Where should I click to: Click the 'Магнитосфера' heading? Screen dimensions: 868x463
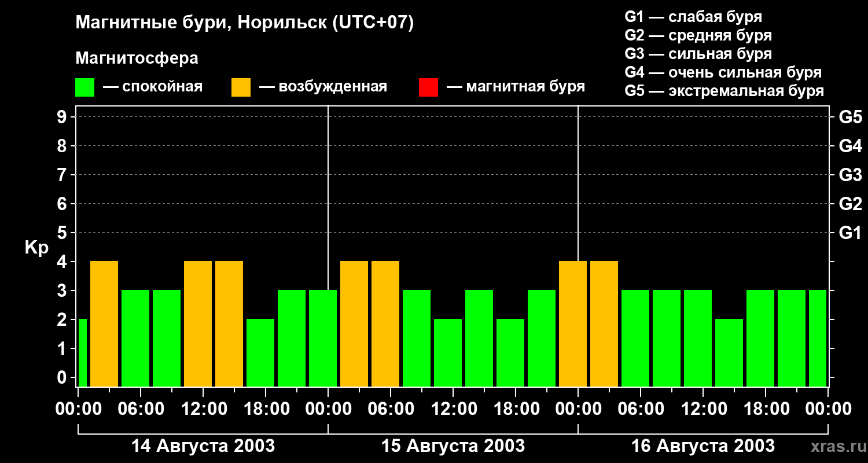[137, 58]
